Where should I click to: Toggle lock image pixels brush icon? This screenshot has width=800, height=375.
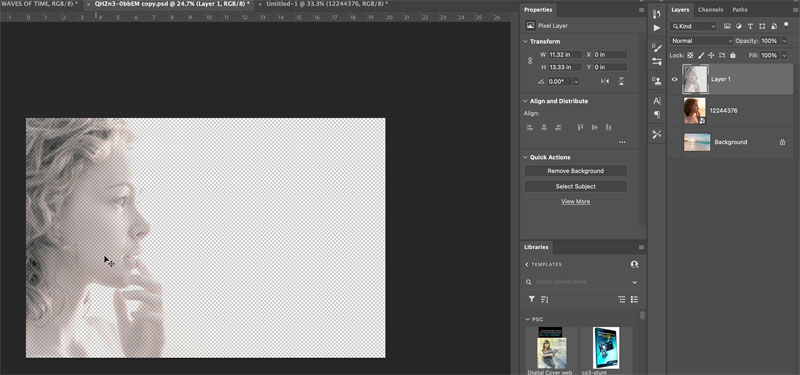pos(701,55)
